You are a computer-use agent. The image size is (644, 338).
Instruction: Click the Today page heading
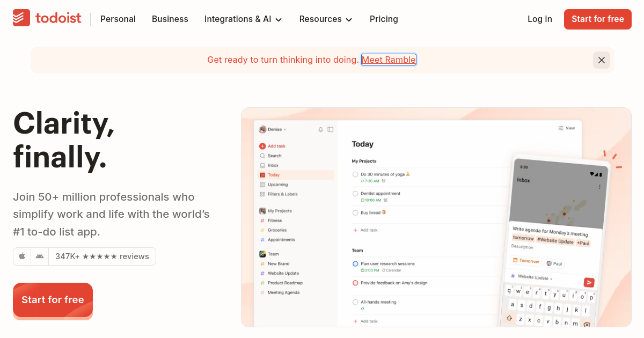(x=363, y=144)
